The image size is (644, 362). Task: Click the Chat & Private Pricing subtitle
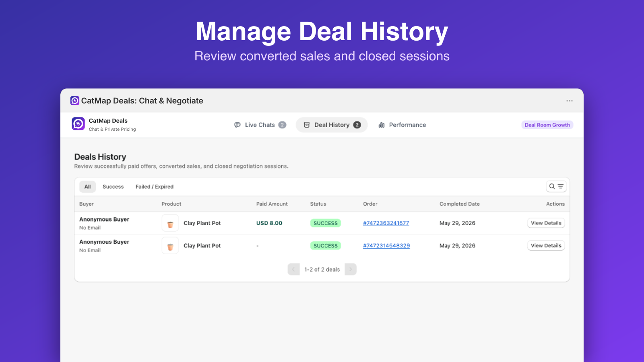click(x=112, y=130)
